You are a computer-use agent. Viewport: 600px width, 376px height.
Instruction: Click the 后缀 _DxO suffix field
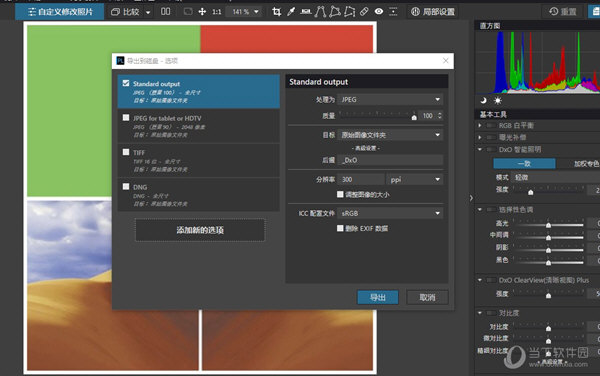click(390, 160)
